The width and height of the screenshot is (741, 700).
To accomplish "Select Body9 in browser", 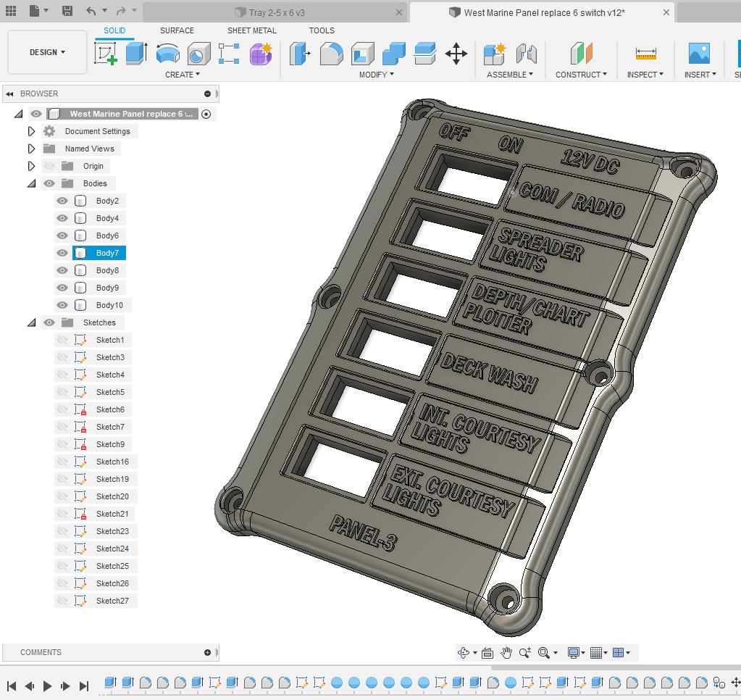I will tap(107, 288).
